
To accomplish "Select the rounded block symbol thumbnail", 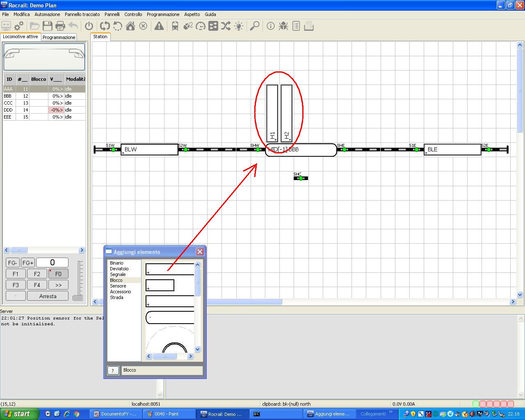I will click(x=170, y=317).
